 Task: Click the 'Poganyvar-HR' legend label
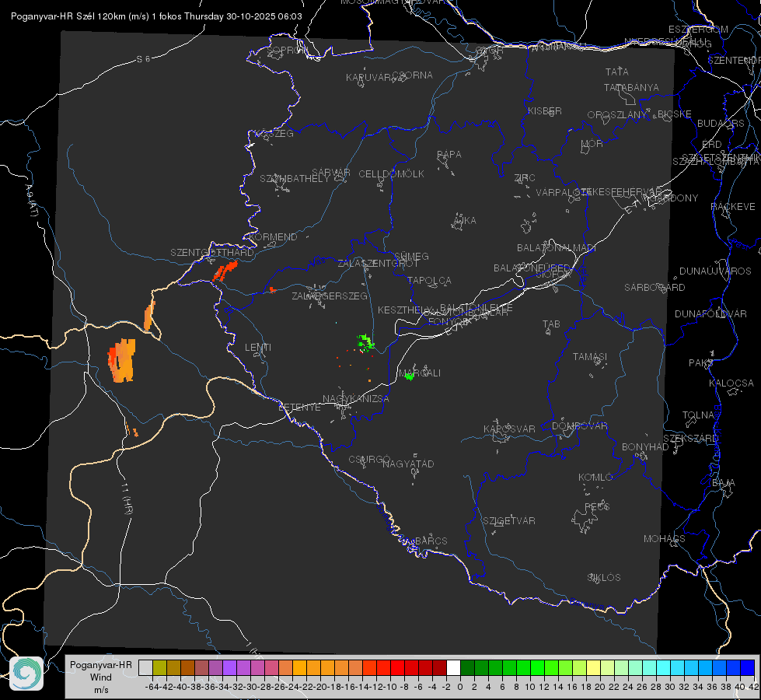pyautogui.click(x=101, y=664)
